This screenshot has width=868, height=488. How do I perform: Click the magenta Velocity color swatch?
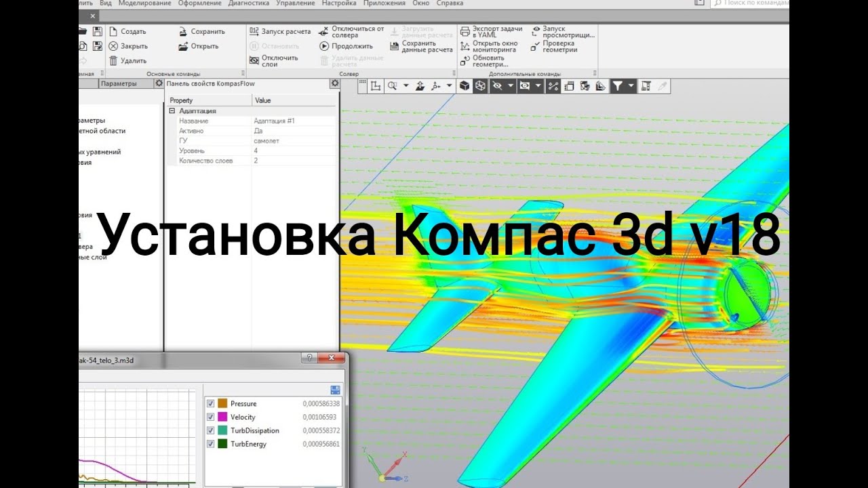[222, 417]
